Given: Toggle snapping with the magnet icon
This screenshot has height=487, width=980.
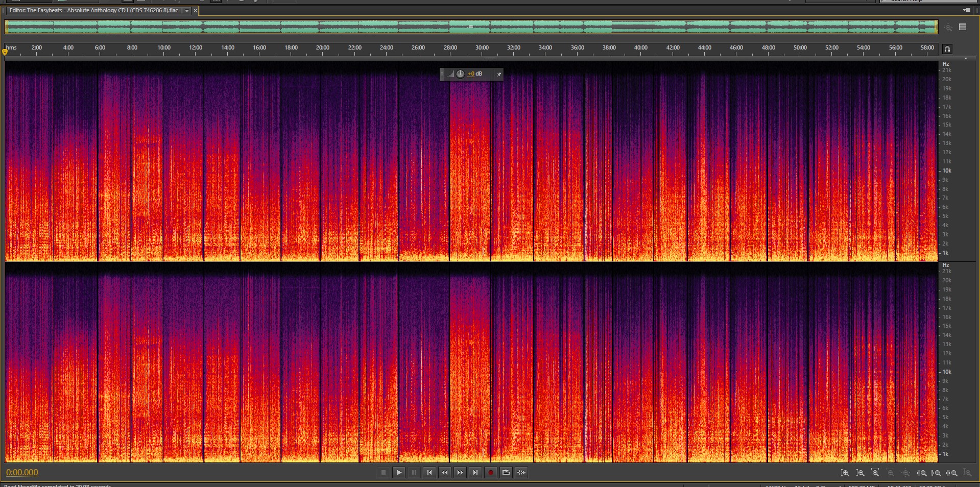Looking at the screenshot, I should click(947, 49).
